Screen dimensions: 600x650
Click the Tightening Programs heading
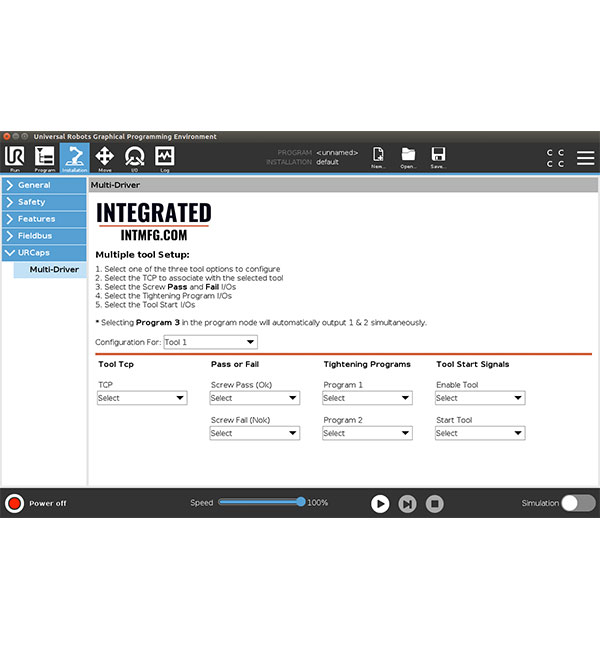367,364
